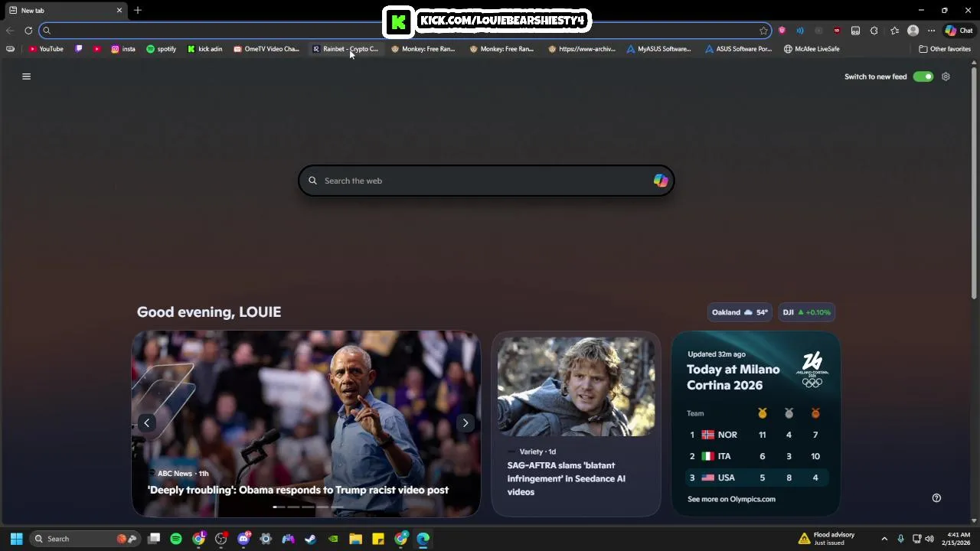Open the browser profile avatar
The image size is (980, 551).
pyautogui.click(x=913, y=31)
